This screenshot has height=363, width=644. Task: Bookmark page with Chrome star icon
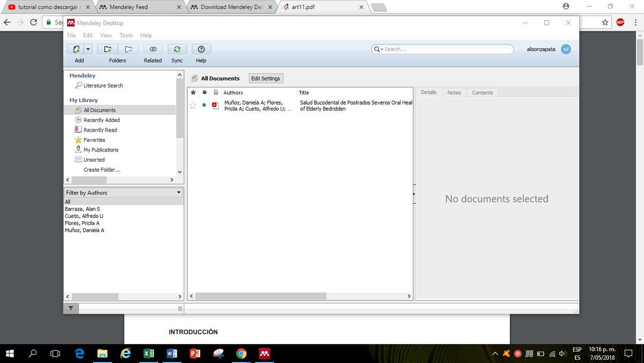tap(605, 22)
